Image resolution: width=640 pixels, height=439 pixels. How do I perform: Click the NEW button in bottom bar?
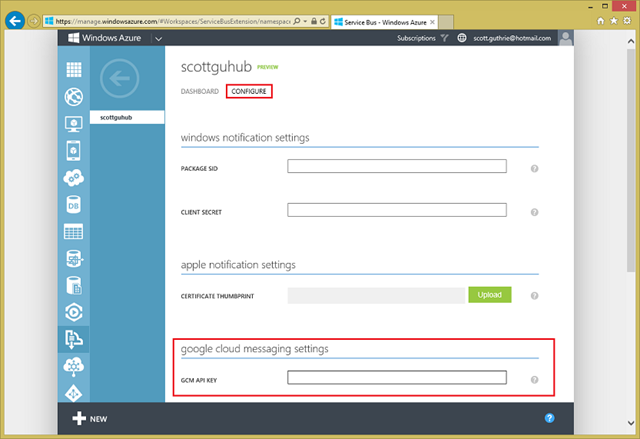tap(90, 419)
